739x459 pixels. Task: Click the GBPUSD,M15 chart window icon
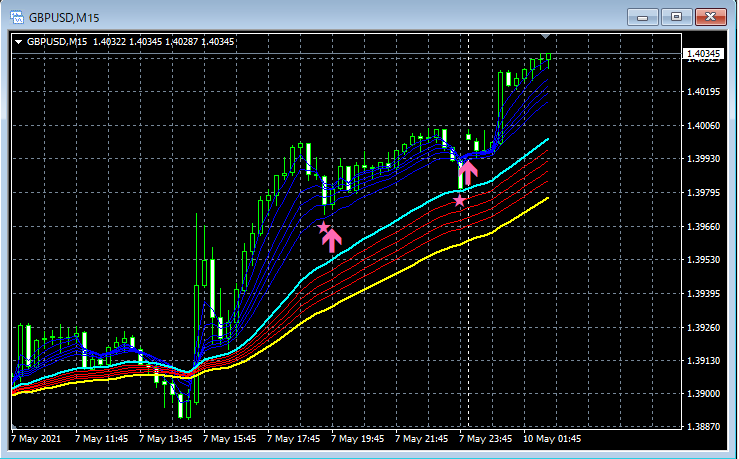17,17
